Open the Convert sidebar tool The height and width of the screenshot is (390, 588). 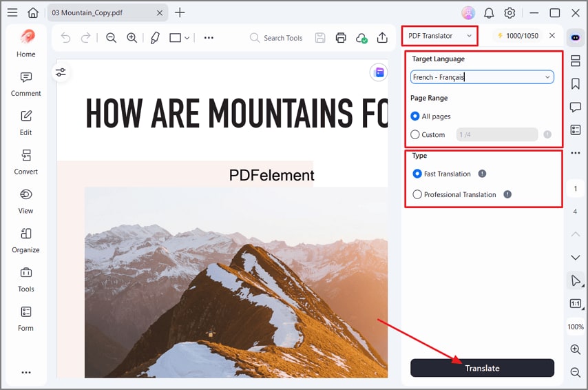(x=26, y=162)
